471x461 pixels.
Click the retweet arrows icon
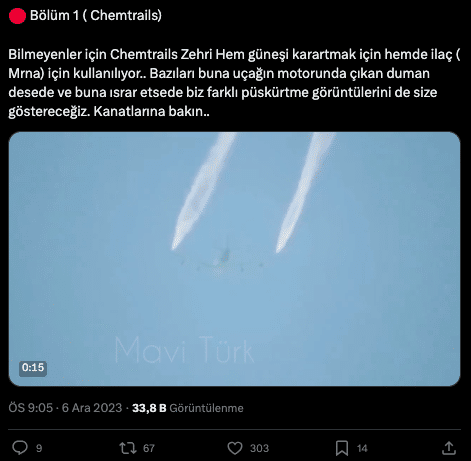[x=128, y=448]
